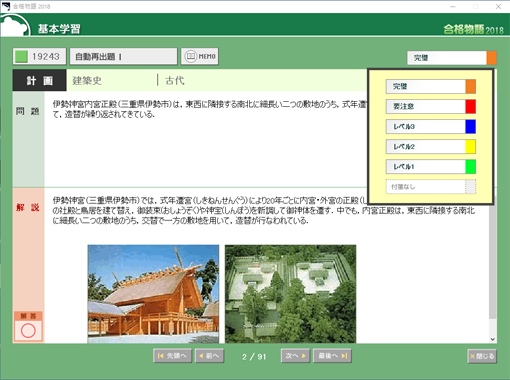Click the 自動再出題 I button
510x380 pixels.
coord(123,56)
